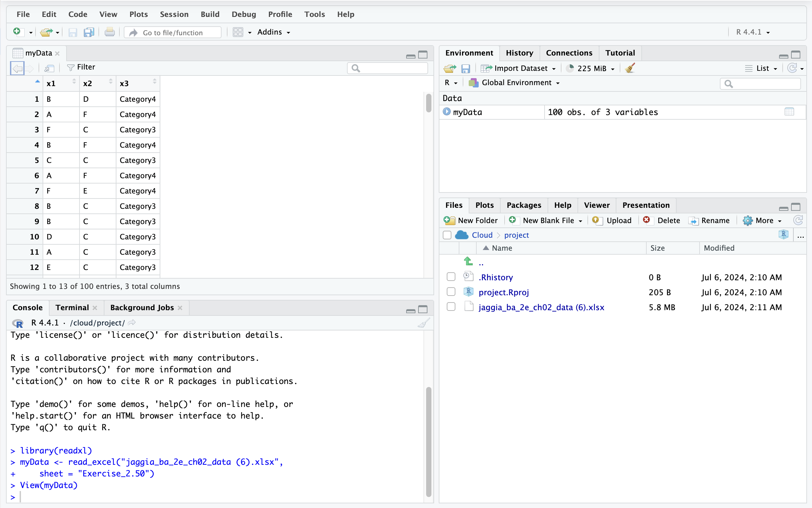Check the .Rhistory file checkbox

(x=451, y=277)
